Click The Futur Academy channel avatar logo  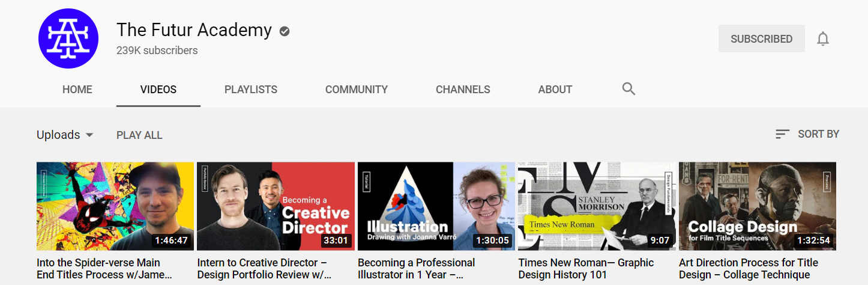pos(68,39)
